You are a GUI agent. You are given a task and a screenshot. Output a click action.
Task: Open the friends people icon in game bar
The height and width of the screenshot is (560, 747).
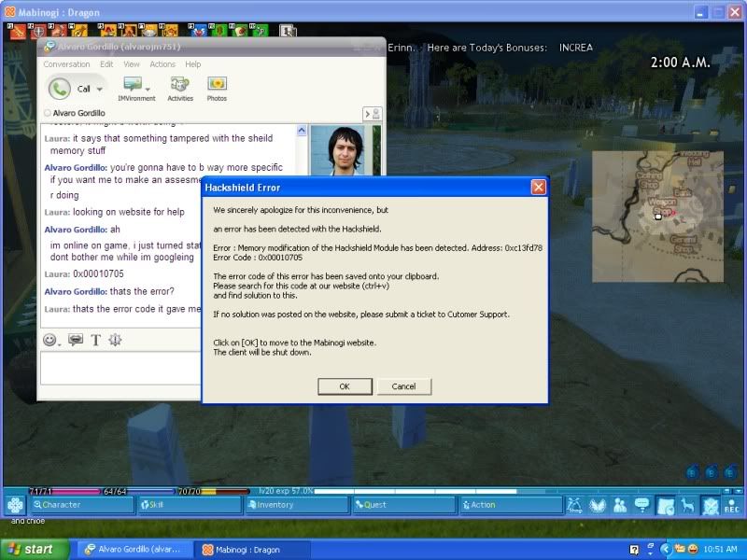(619, 505)
